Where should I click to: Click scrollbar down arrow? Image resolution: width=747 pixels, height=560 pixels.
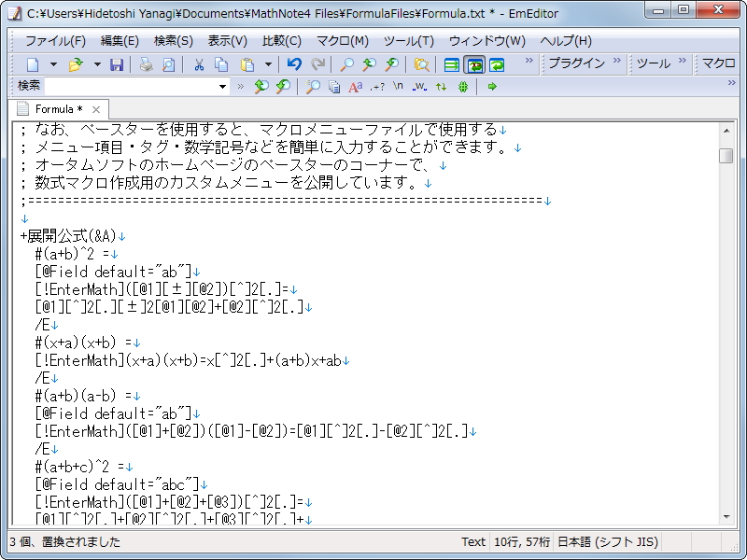(726, 517)
